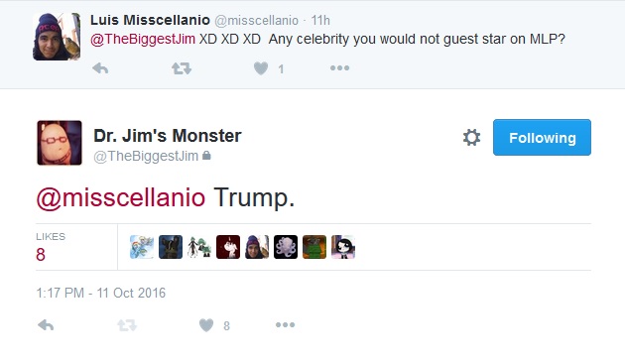This screenshot has width=625, height=364.
Task: Reply to Dr. Jim's Monster tweet
Action: (46, 325)
